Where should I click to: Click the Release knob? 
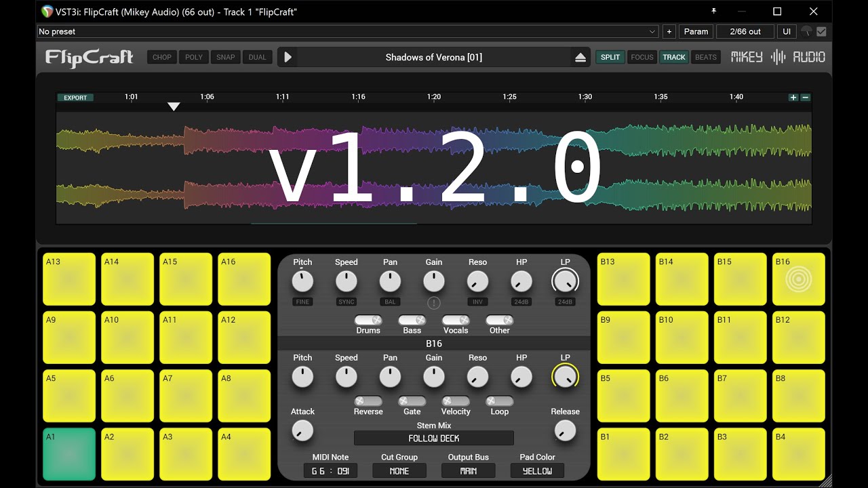coord(565,430)
